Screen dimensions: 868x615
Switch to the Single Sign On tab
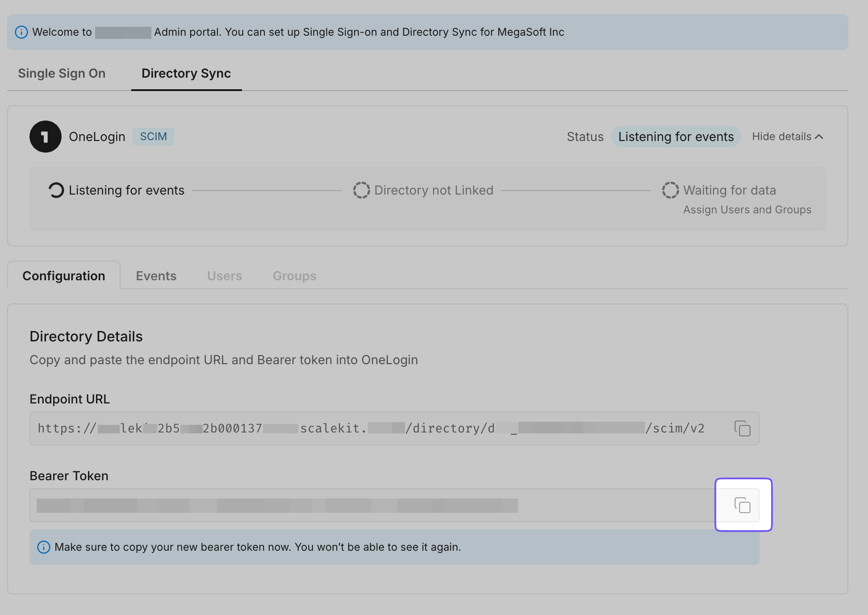tap(62, 73)
